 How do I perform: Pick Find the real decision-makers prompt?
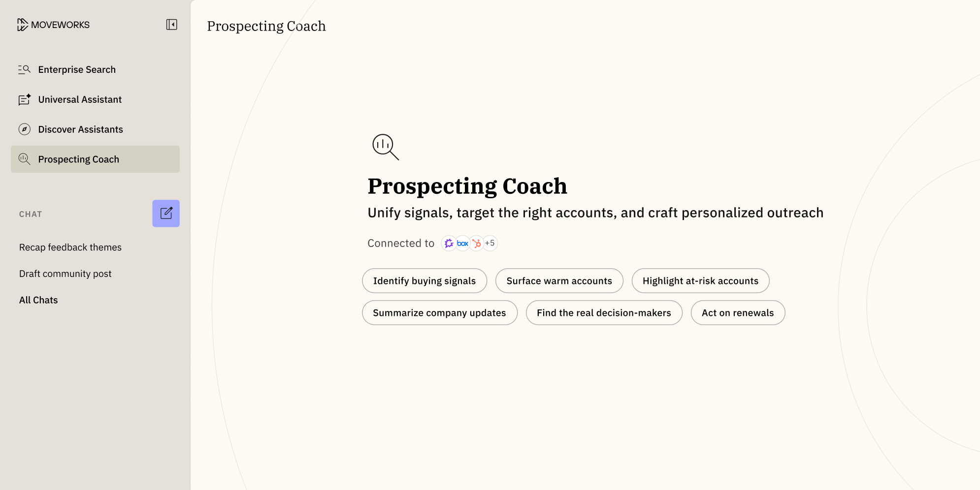pos(604,313)
